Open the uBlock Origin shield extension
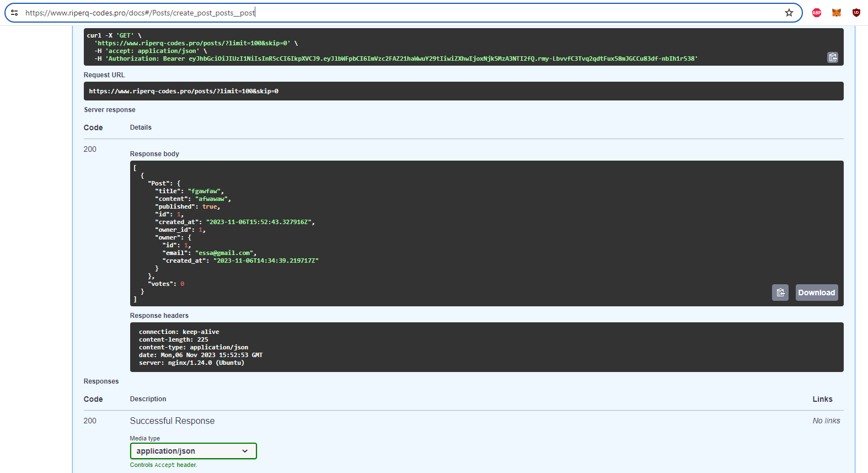Image resolution: width=868 pixels, height=473 pixels. pyautogui.click(x=856, y=13)
